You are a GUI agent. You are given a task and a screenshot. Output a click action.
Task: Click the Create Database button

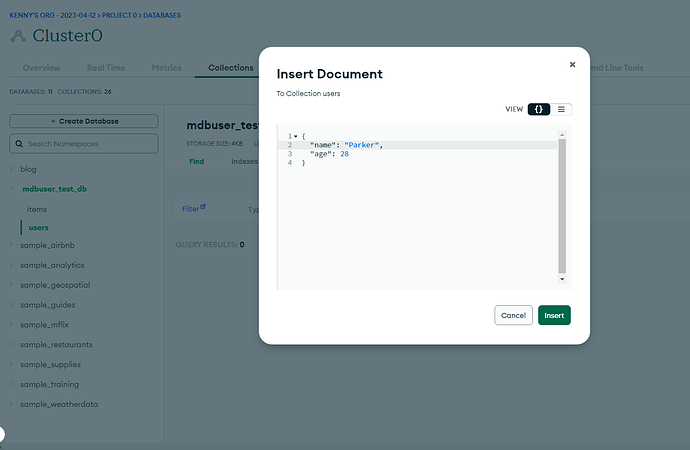(x=84, y=121)
